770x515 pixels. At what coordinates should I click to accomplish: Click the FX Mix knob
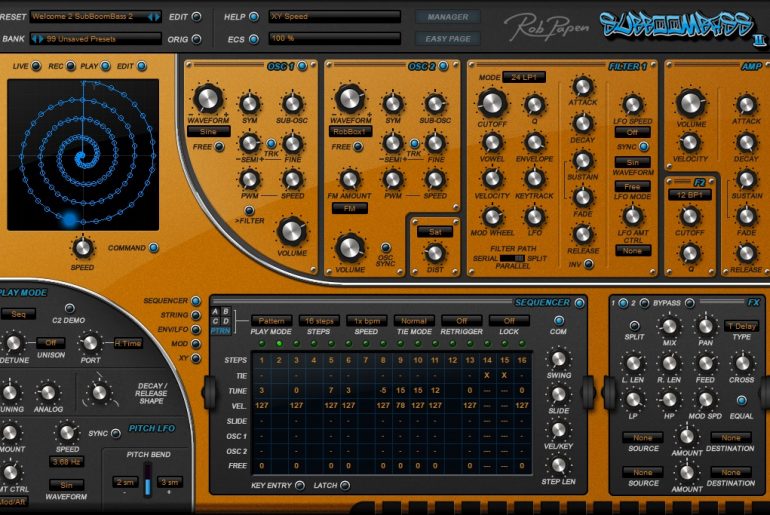(670, 325)
